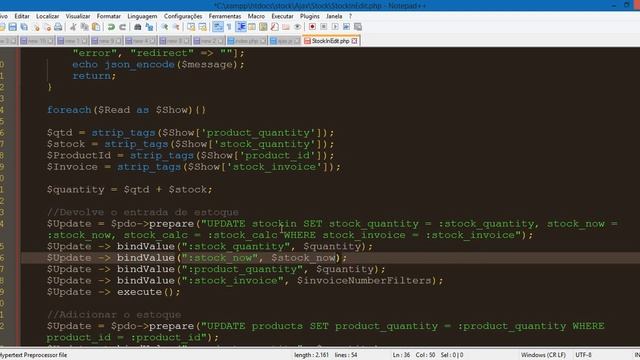
Task: Switch to the new 9 tab
Action: 107,41
